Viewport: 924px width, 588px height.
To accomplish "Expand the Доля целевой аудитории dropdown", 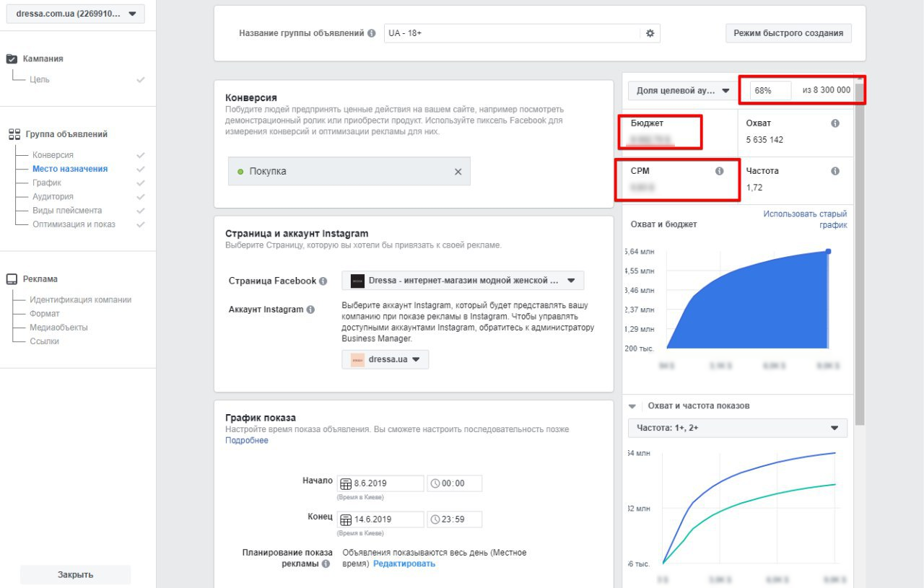I will [682, 91].
